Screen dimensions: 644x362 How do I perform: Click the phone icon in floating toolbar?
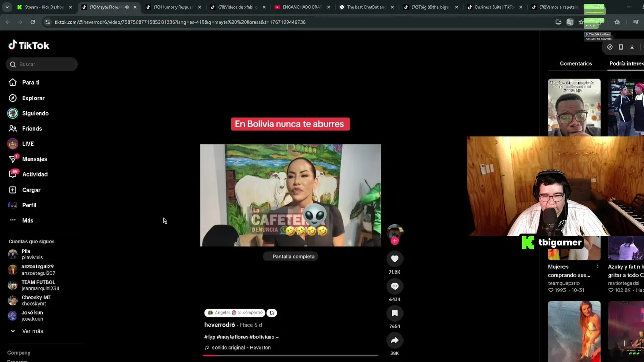621,47
